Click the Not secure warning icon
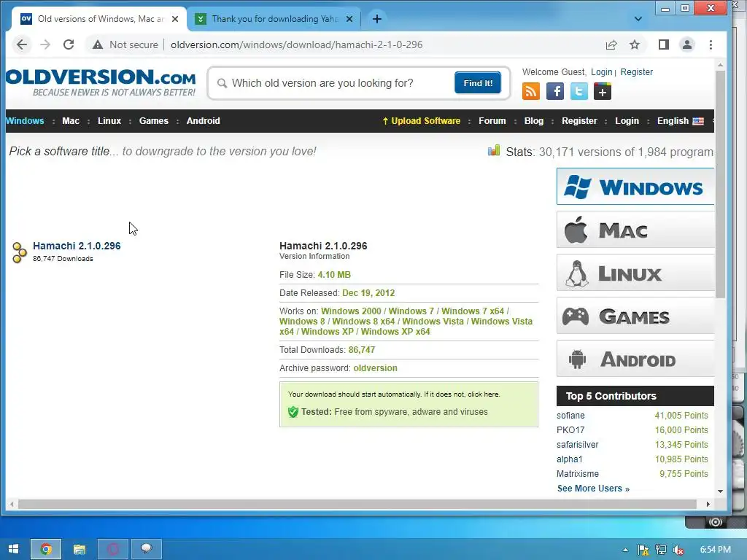This screenshot has height=560, width=747. click(98, 44)
